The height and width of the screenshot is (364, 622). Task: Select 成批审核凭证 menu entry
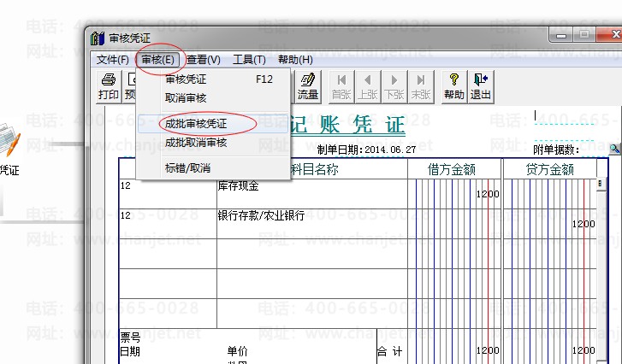[213, 124]
